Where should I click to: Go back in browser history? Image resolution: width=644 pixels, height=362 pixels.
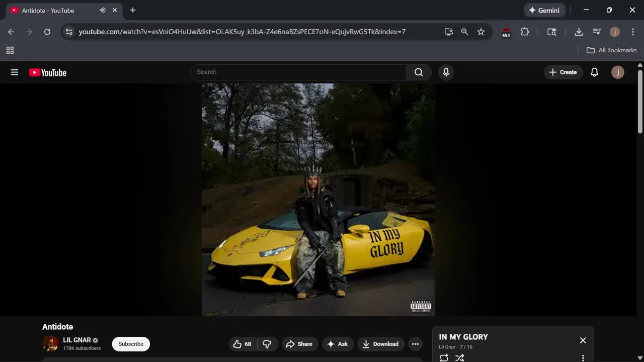pyautogui.click(x=11, y=32)
